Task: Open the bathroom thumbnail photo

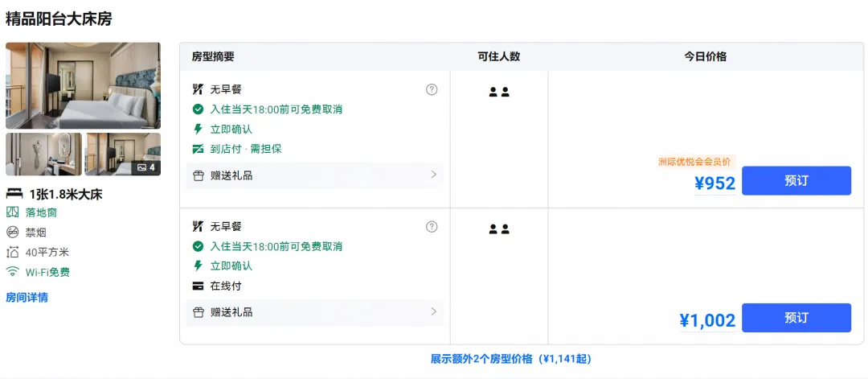Action: click(x=43, y=154)
